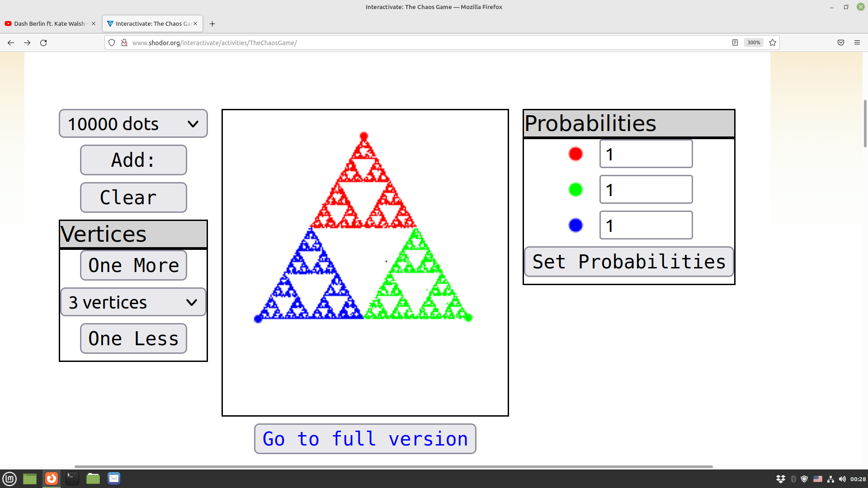Open the Linux Mint start menu

[x=9, y=479]
